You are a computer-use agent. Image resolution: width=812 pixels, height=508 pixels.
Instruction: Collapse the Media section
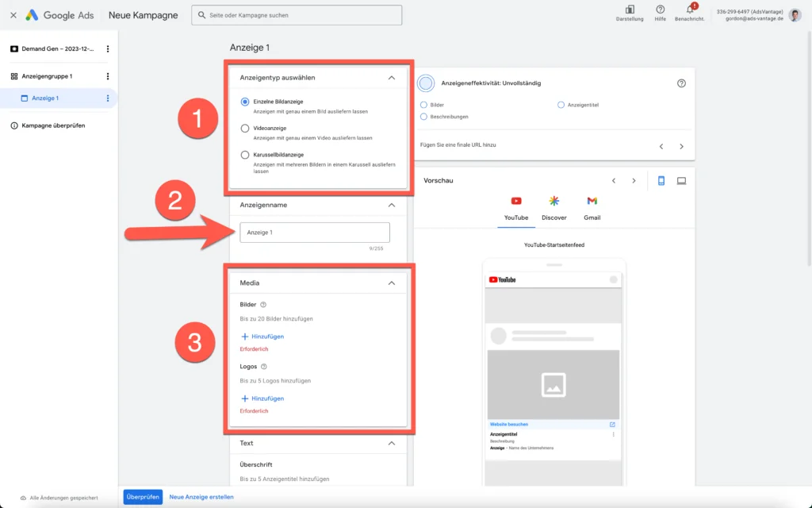point(392,283)
